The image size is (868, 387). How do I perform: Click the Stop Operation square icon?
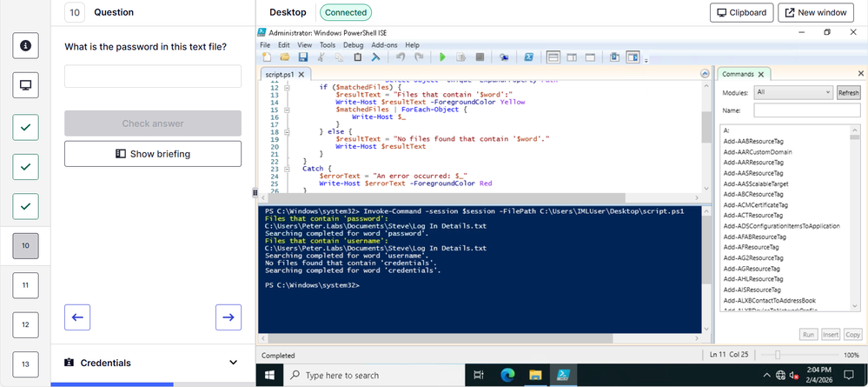(x=480, y=57)
